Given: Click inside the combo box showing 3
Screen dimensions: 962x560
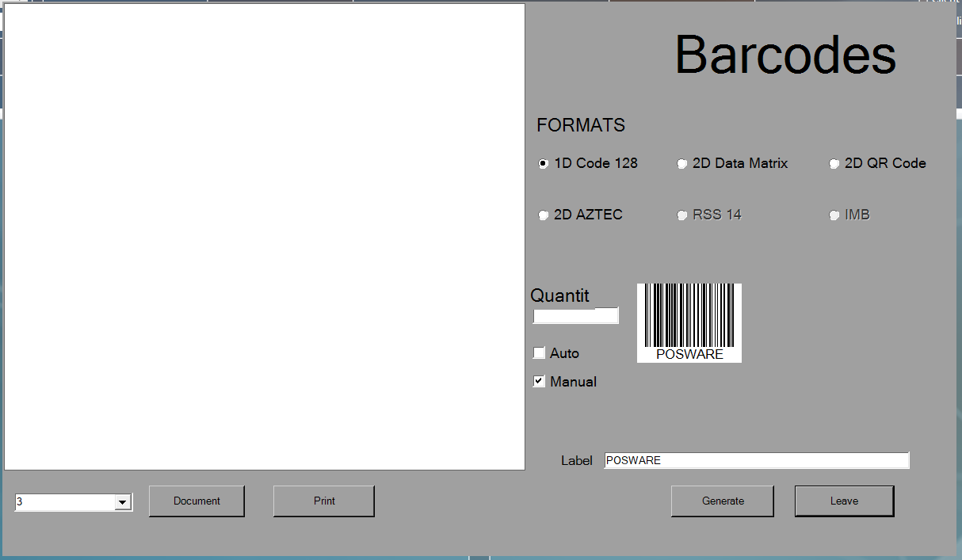Looking at the screenshot, I should click(x=65, y=502).
